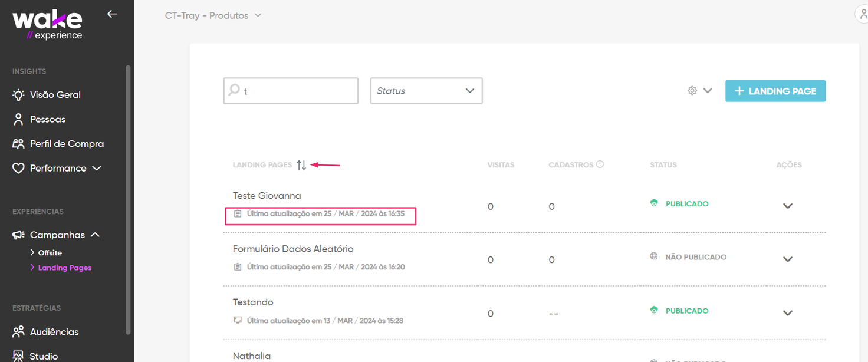Screen dimensions: 868x362
Task: Create a new Landing Page
Action: coord(775,91)
